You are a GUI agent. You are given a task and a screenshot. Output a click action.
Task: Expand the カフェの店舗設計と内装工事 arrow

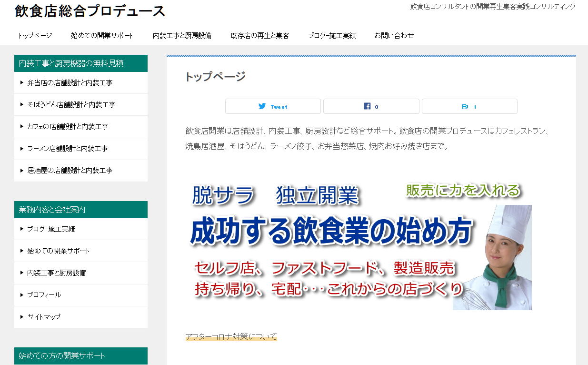(21, 126)
